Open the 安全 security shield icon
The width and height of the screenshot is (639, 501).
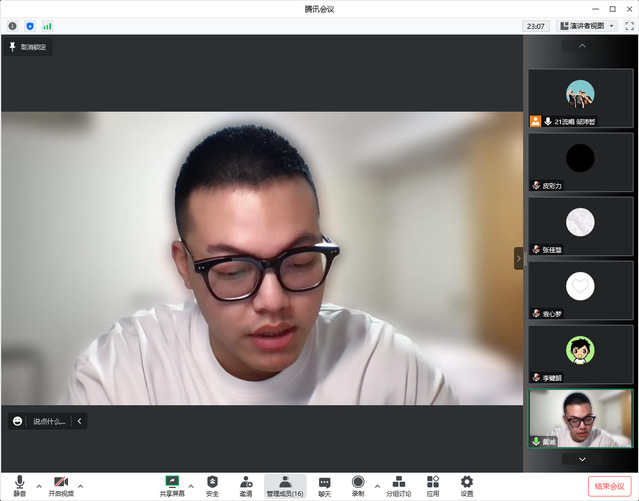212,485
